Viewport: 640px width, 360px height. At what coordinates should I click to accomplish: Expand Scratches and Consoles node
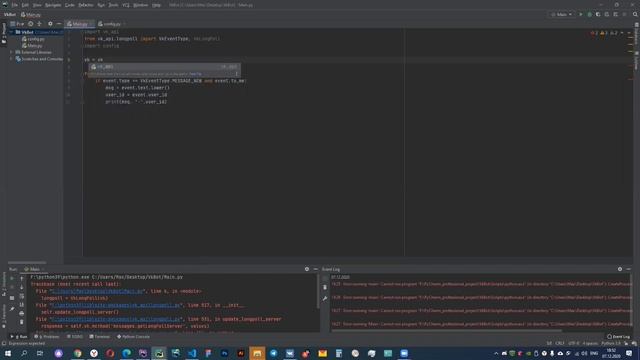click(x=11, y=59)
